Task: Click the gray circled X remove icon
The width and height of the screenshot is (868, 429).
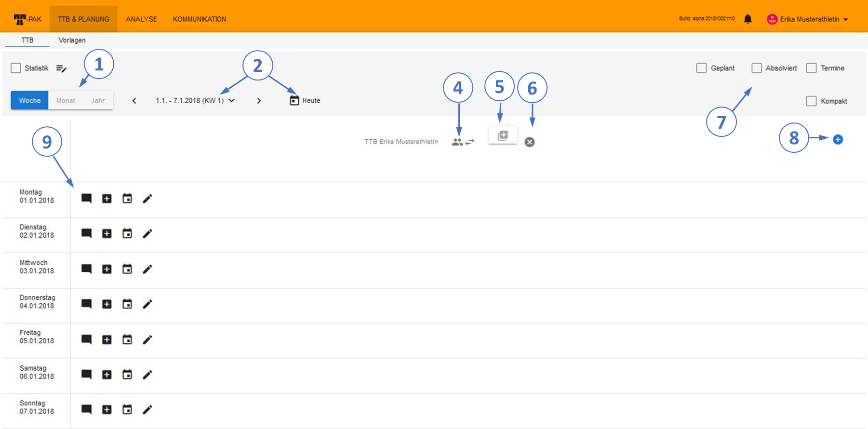Action: tap(530, 142)
